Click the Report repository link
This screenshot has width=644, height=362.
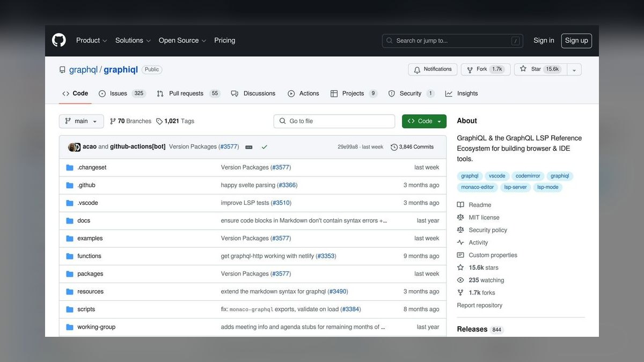pyautogui.click(x=480, y=305)
